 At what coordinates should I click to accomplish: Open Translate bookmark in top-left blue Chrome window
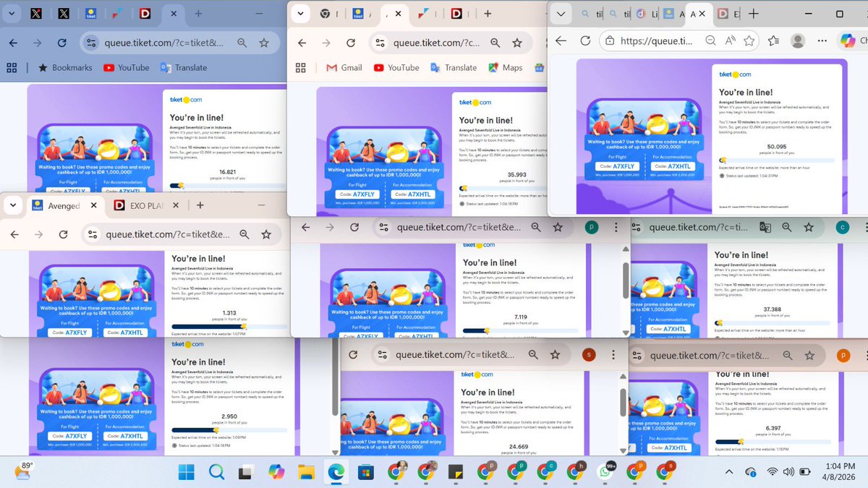(184, 68)
